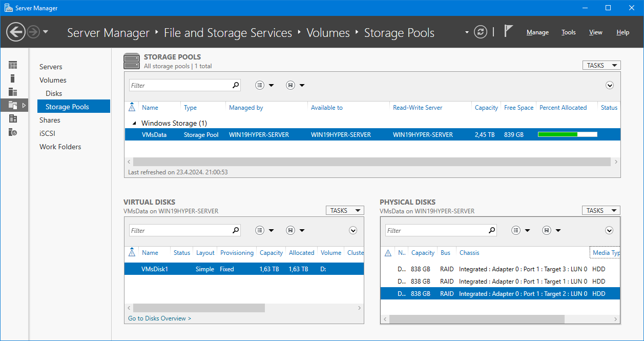Sort physical disks by Chassis column

coord(469,253)
